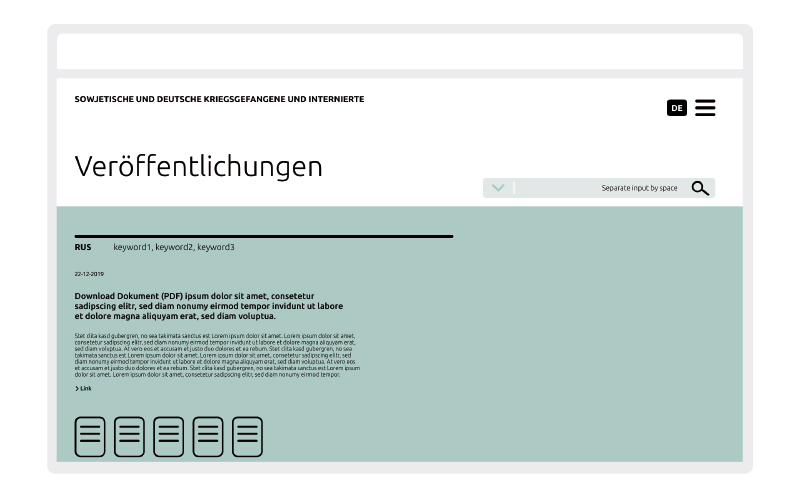Select the third document icon
Image resolution: width=800 pixels, height=500 pixels.
click(x=168, y=437)
